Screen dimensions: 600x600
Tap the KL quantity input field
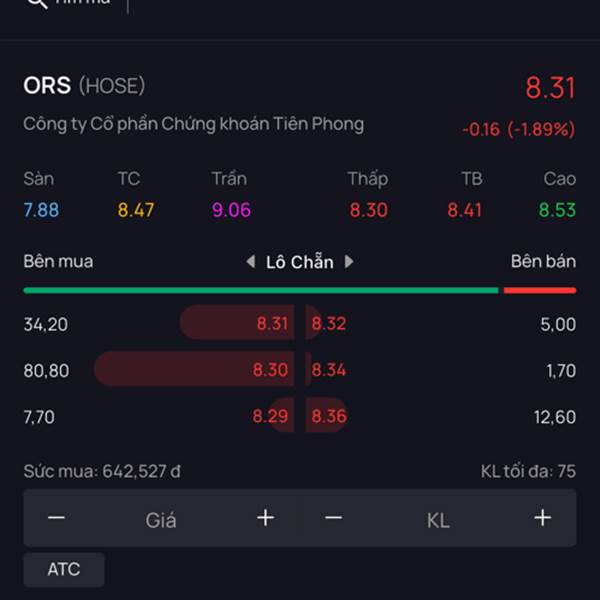pyautogui.click(x=439, y=520)
